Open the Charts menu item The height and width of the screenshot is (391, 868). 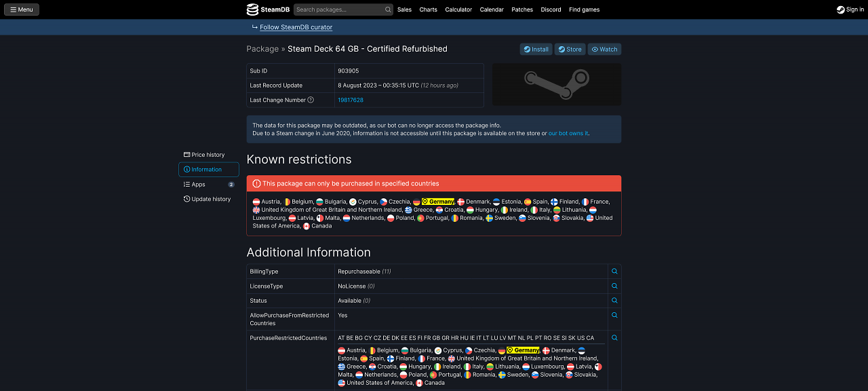click(x=428, y=10)
